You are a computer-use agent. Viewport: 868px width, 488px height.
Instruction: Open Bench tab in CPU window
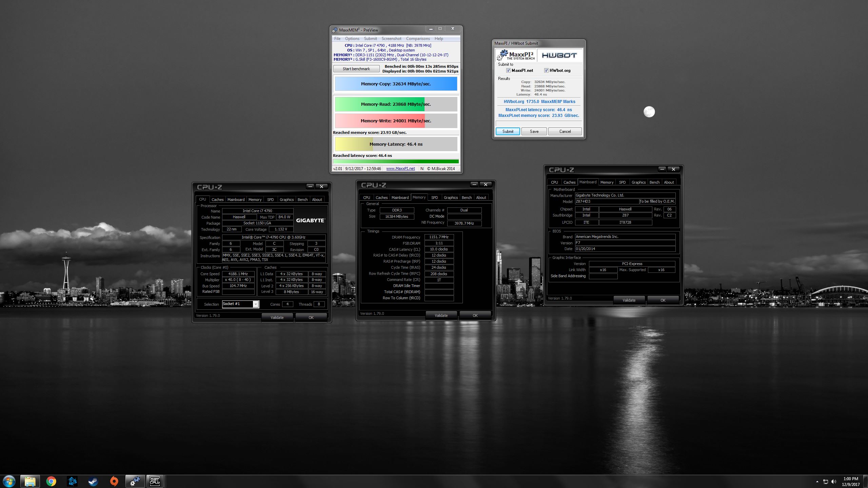302,200
